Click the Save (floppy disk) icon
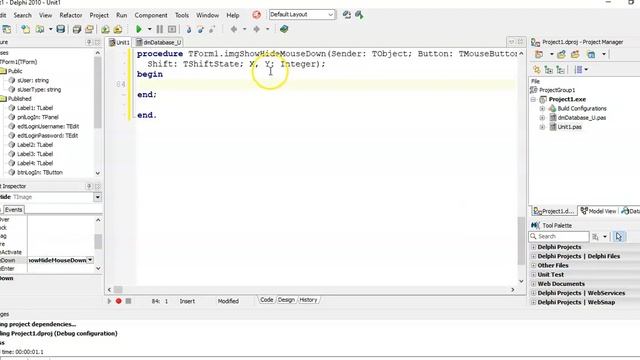 click(x=60, y=29)
